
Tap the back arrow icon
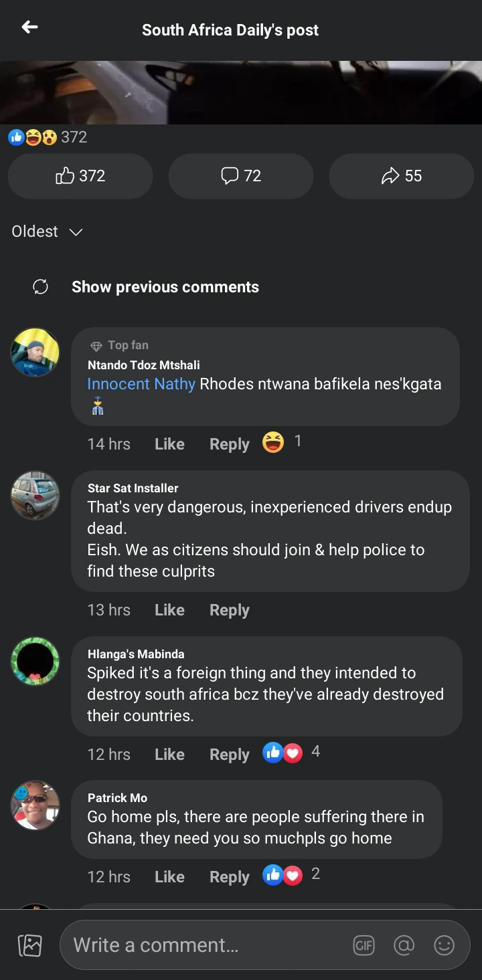point(29,27)
